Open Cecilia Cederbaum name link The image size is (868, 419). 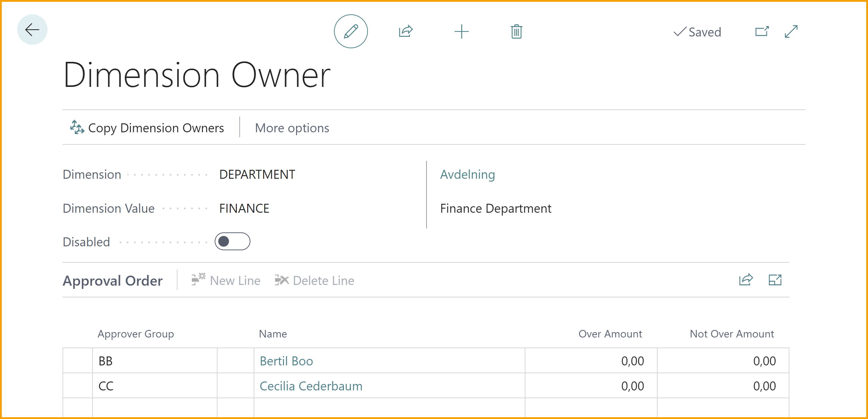pos(311,386)
